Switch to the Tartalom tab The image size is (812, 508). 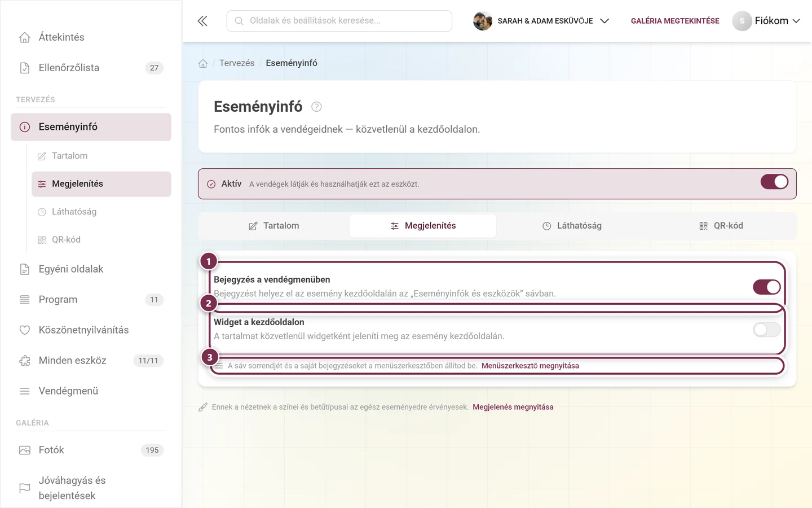[274, 226]
